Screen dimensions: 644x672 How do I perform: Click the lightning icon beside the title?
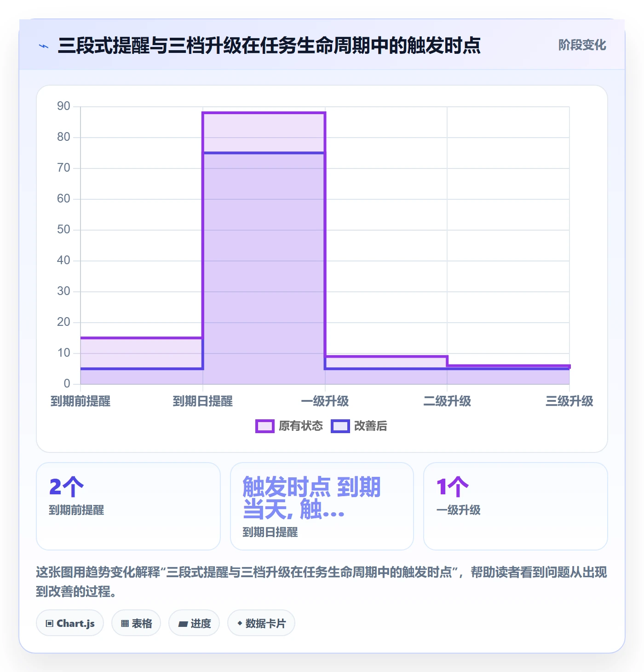(x=44, y=46)
